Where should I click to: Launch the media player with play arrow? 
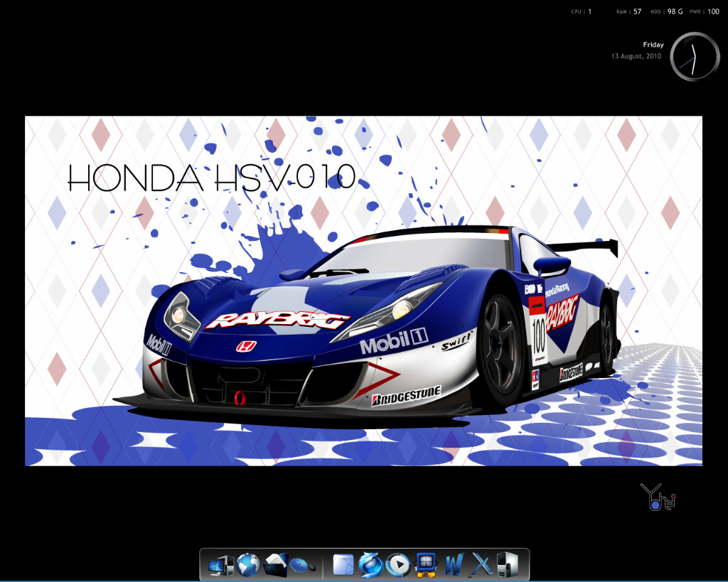pos(398,565)
